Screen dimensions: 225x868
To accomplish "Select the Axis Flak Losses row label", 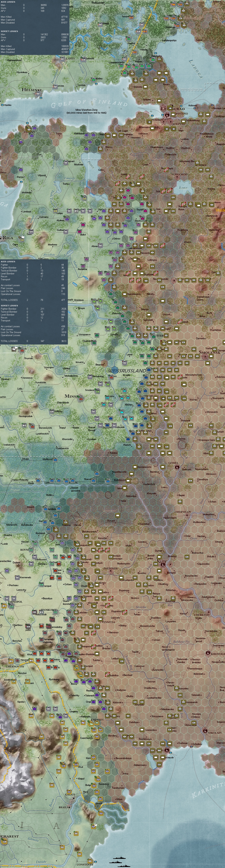I will click(x=7, y=288).
